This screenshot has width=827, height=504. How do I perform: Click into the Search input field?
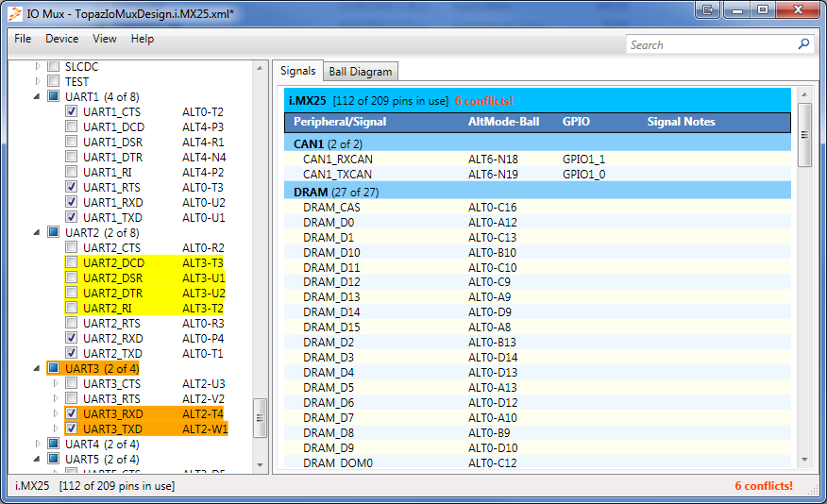[712, 44]
